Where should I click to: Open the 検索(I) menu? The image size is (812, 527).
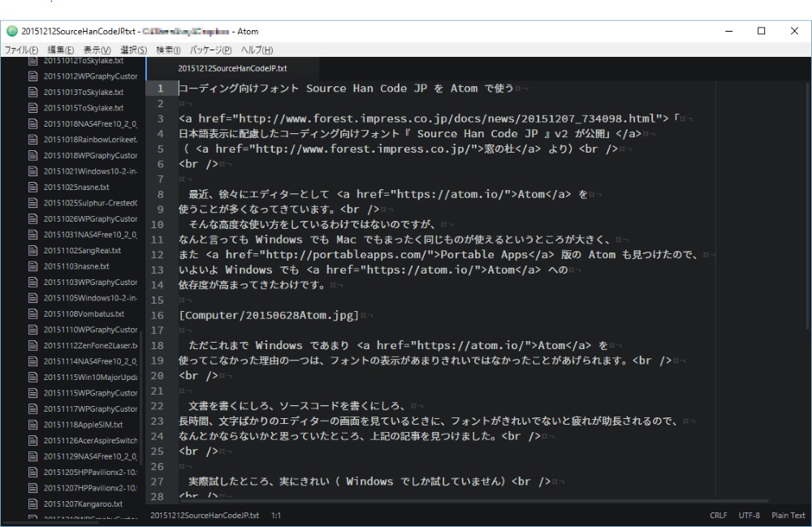point(168,50)
